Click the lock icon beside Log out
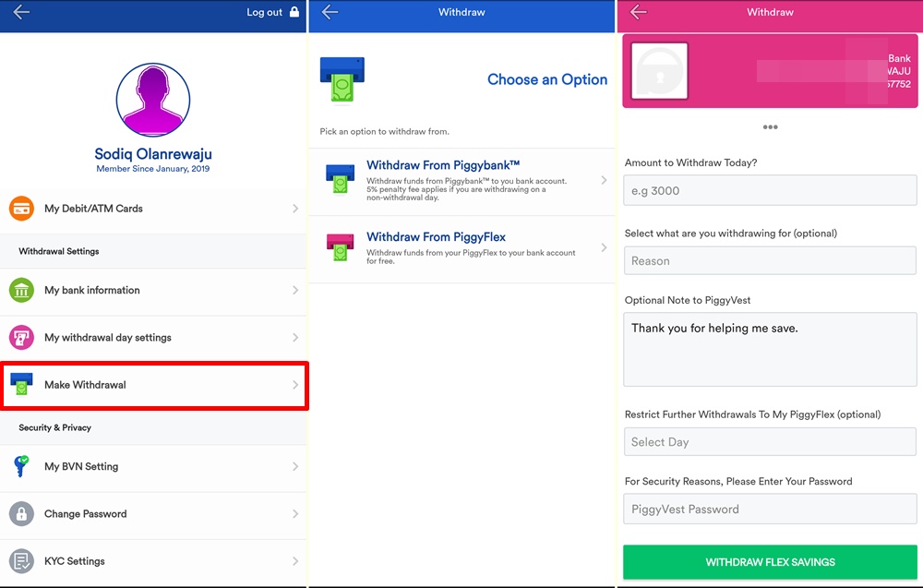This screenshot has width=923, height=588. (x=294, y=12)
